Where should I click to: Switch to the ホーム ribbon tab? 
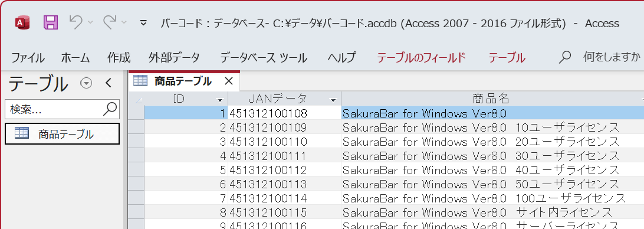[75, 58]
